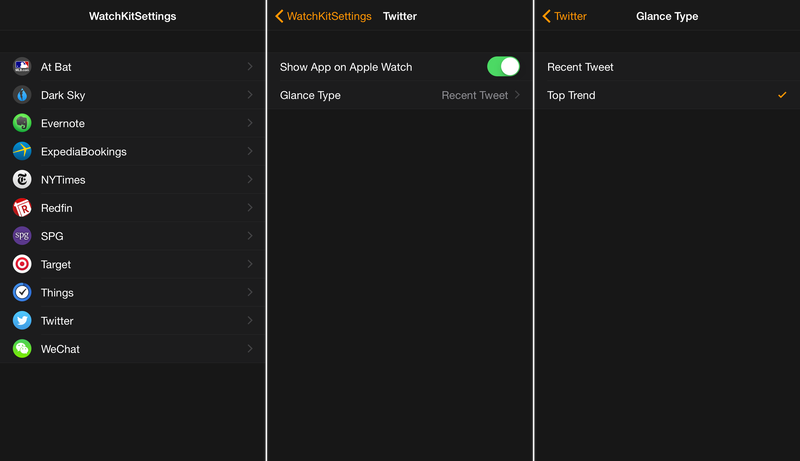Expand the Twitter row chevron
The width and height of the screenshot is (800, 461).
[250, 320]
